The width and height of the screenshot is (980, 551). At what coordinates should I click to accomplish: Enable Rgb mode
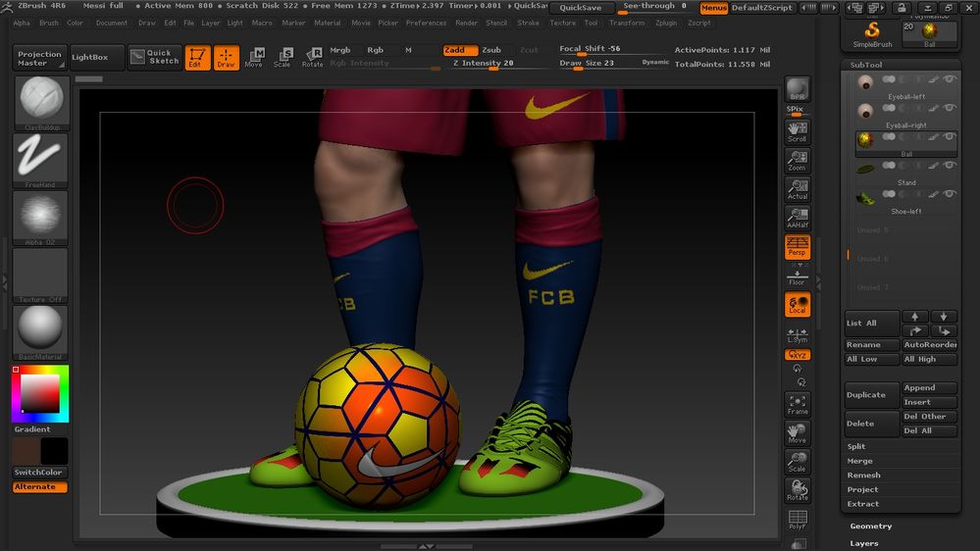(375, 50)
